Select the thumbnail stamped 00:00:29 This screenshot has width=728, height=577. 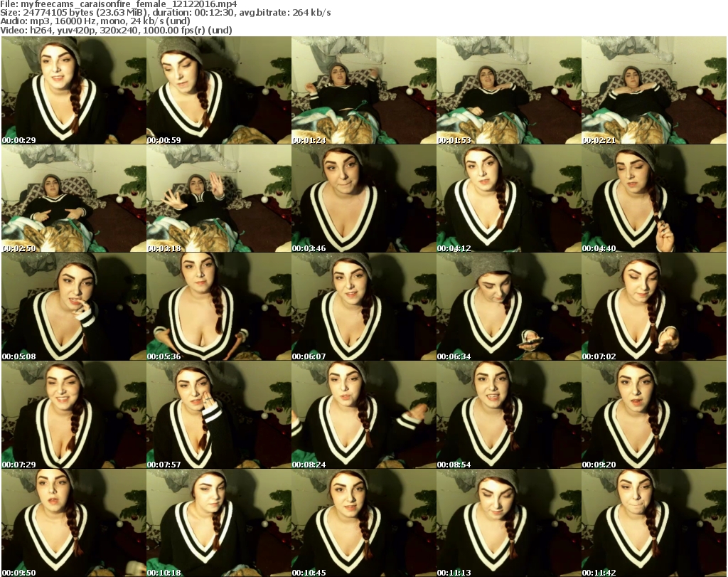74,90
